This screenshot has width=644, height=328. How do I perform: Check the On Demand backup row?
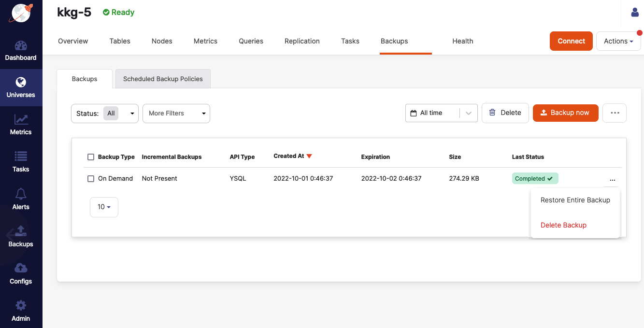[x=91, y=179]
